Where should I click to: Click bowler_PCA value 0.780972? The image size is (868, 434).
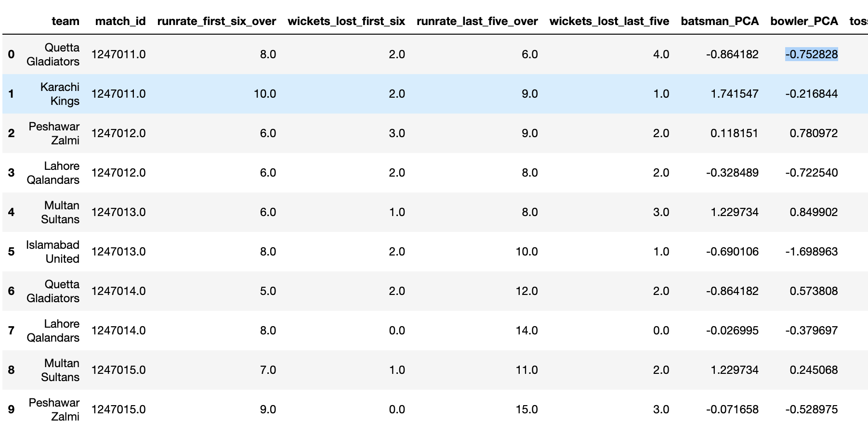coord(814,133)
